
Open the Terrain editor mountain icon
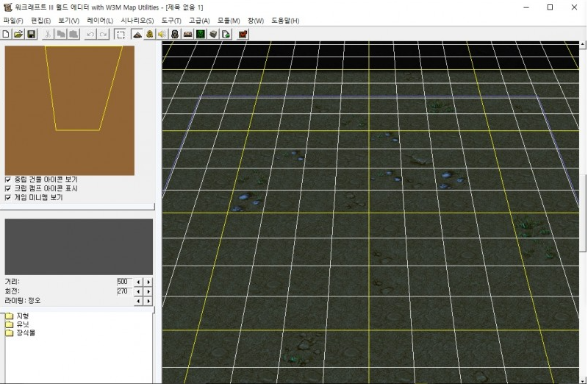[x=137, y=35]
